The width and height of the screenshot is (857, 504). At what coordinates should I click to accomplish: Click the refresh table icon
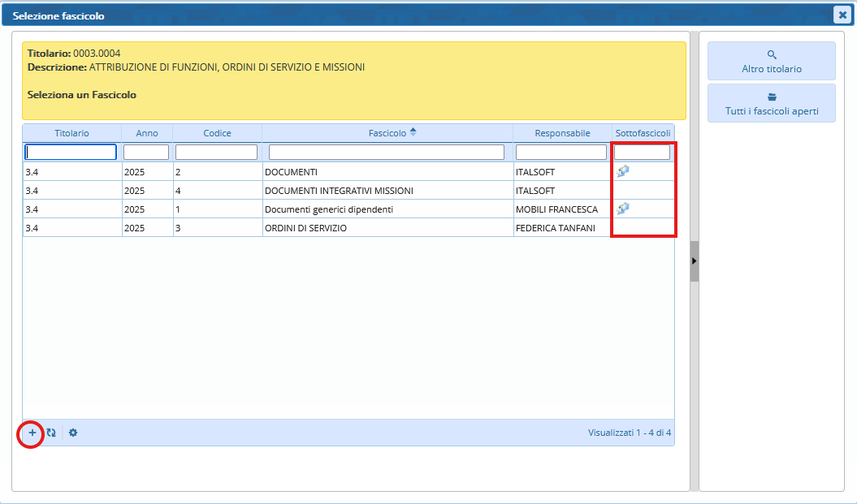51,433
